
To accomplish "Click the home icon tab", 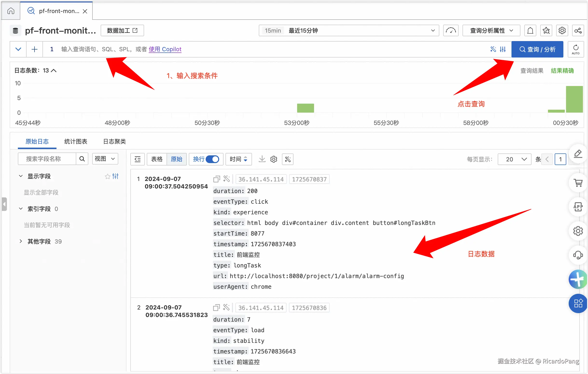I will click(x=11, y=11).
